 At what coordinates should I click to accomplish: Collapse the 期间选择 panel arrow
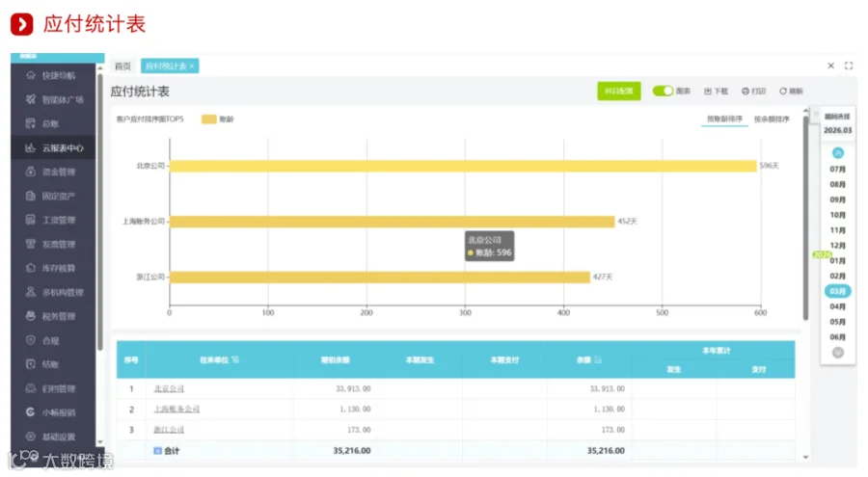(816, 114)
